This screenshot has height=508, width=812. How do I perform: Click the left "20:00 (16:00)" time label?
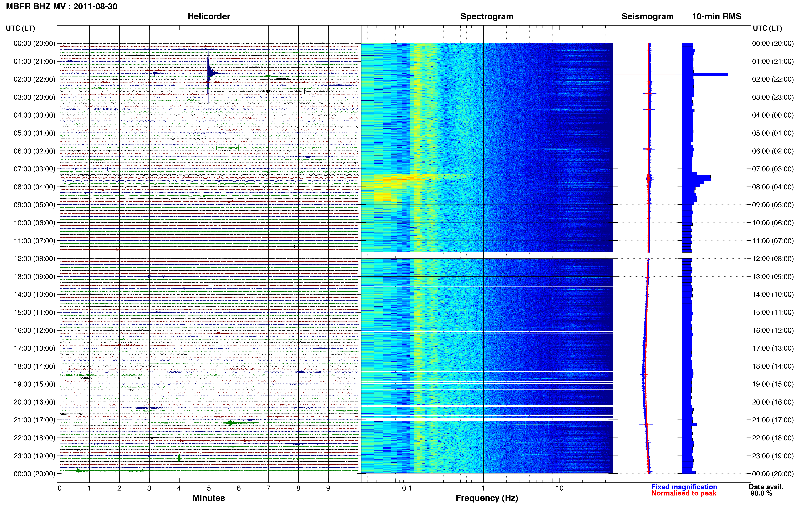(x=34, y=402)
